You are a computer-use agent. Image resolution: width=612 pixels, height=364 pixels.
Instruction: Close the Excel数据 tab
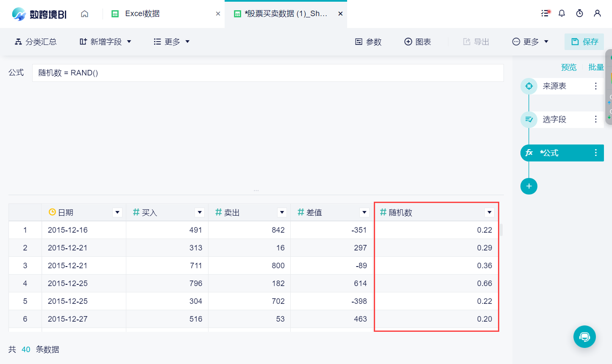pos(218,14)
